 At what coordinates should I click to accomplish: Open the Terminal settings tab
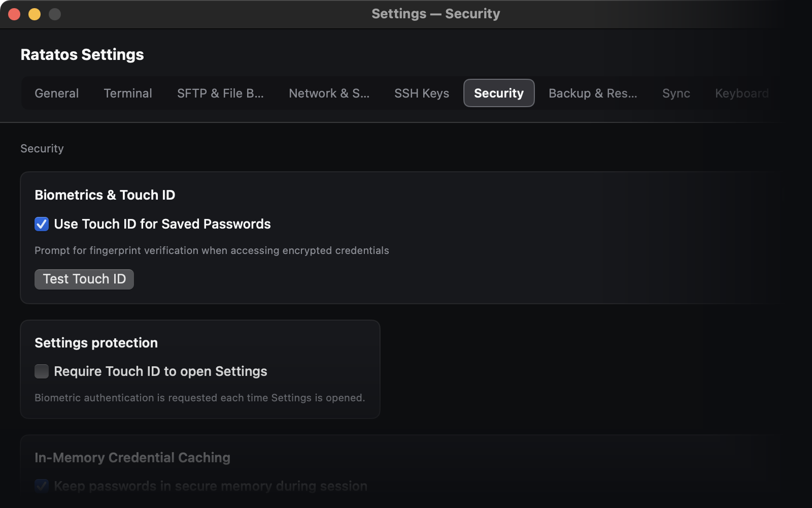coord(128,93)
